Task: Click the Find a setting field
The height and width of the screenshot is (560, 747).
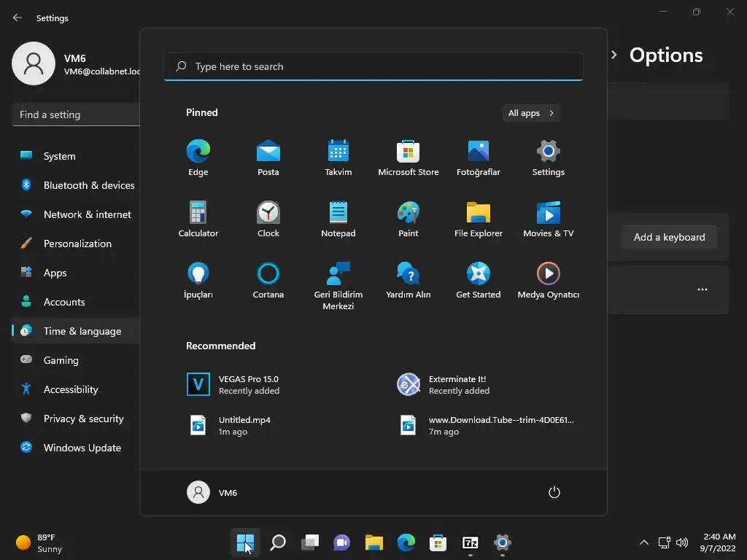Action: coord(76,114)
